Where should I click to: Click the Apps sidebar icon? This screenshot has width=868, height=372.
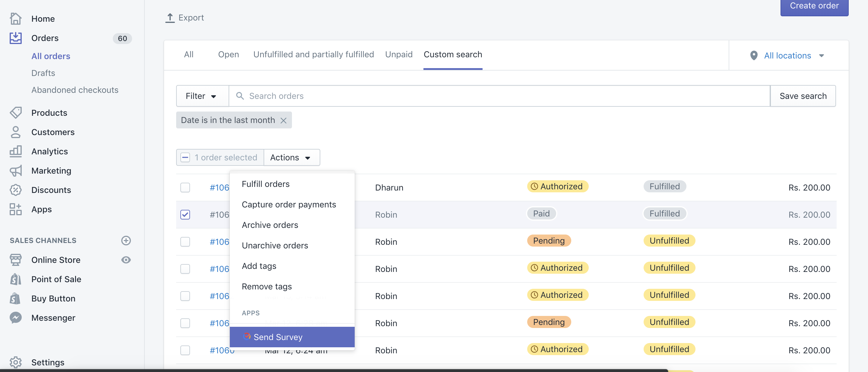click(x=16, y=209)
